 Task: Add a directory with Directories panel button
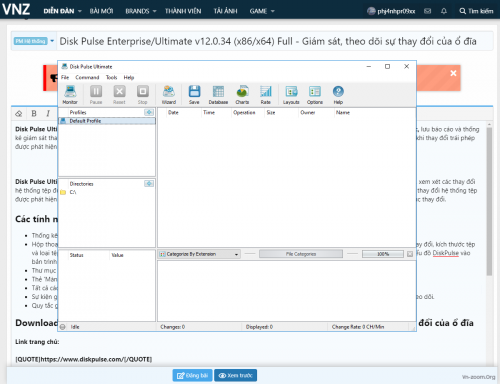(x=149, y=183)
